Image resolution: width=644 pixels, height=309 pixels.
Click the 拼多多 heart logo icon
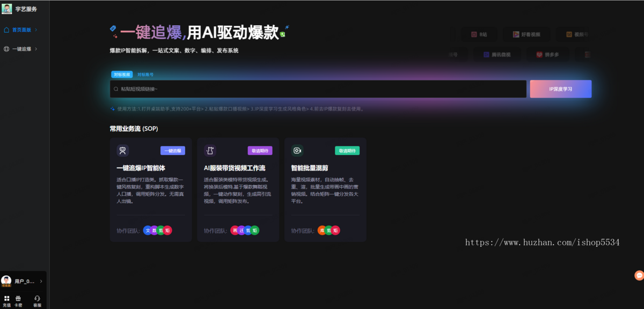[539, 55]
